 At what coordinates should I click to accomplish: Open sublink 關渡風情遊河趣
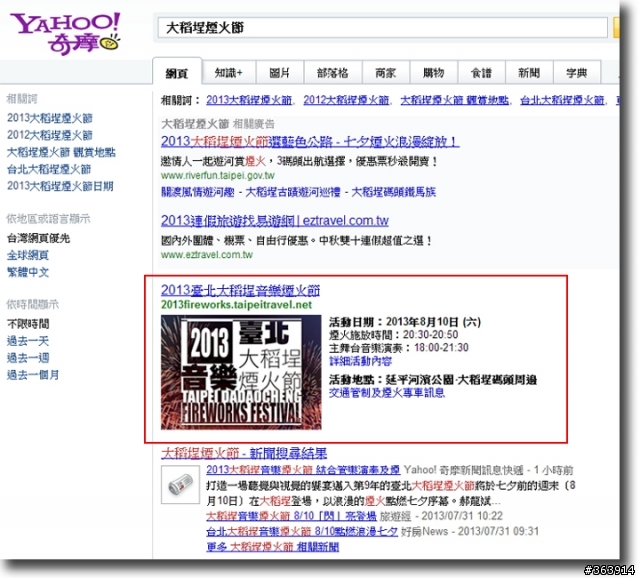coord(198,192)
